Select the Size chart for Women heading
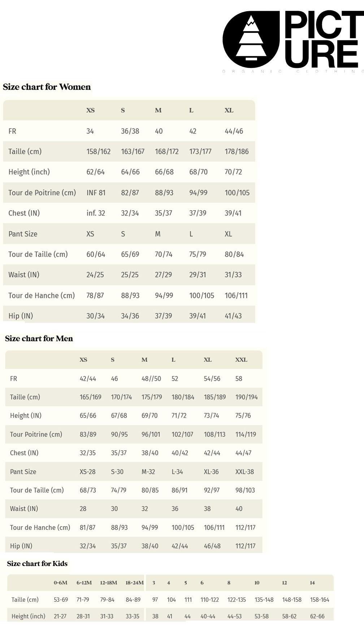This screenshot has width=364, height=635. pyautogui.click(x=47, y=87)
